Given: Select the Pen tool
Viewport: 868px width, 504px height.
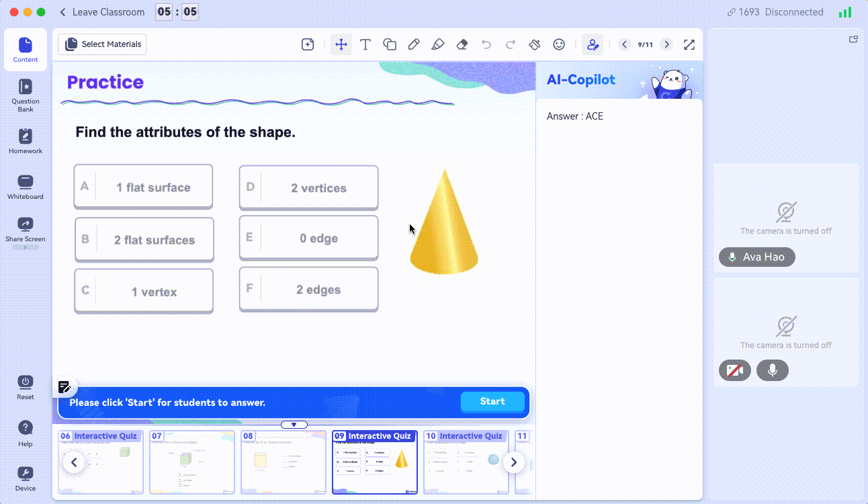Looking at the screenshot, I should 414,44.
